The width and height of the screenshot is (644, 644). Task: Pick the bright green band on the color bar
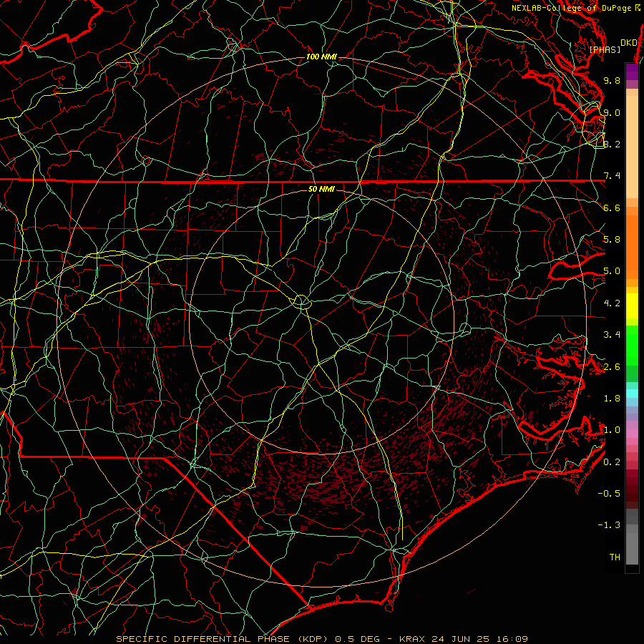632,346
